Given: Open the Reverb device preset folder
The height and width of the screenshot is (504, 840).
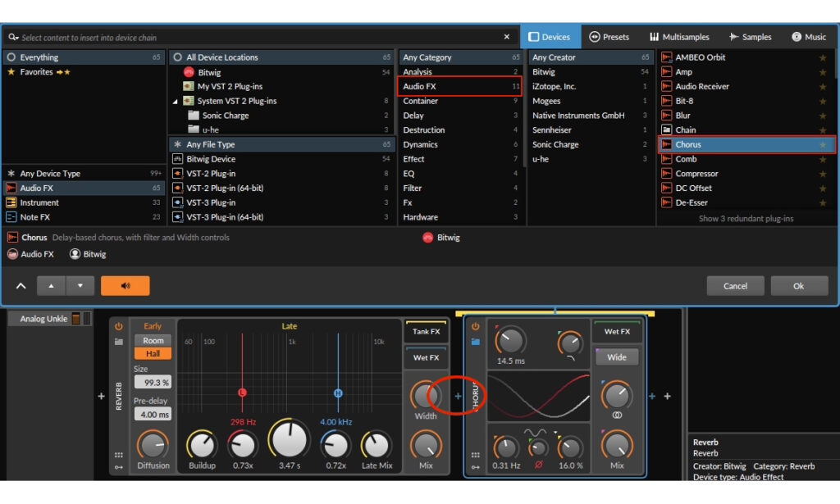Looking at the screenshot, I should [118, 342].
